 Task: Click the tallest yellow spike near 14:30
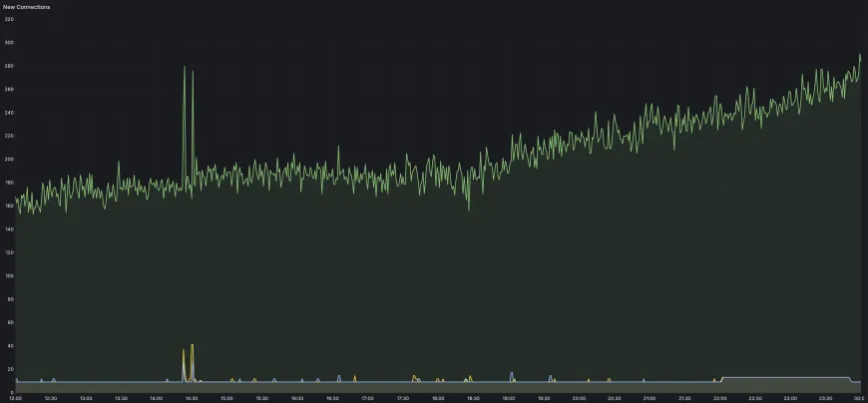click(x=192, y=346)
